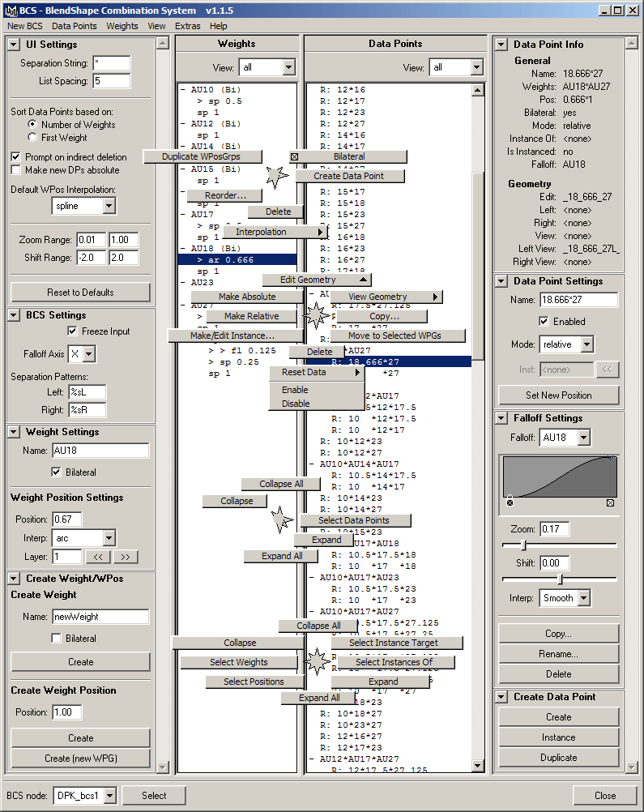Toggle Prompt on indirect deletion checkbox
The image size is (644, 812).
click(16, 156)
